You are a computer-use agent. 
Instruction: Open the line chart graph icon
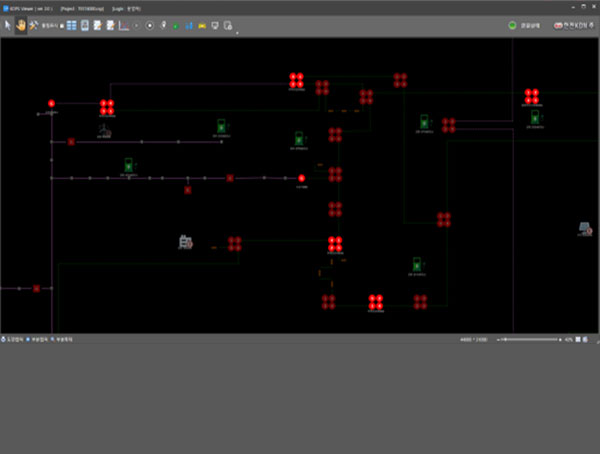tap(124, 25)
